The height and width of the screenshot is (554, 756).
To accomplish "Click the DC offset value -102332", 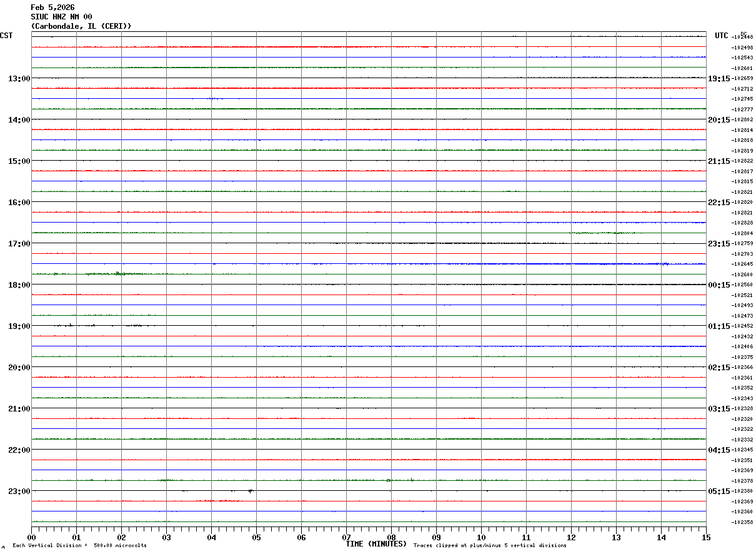I will click(x=742, y=440).
